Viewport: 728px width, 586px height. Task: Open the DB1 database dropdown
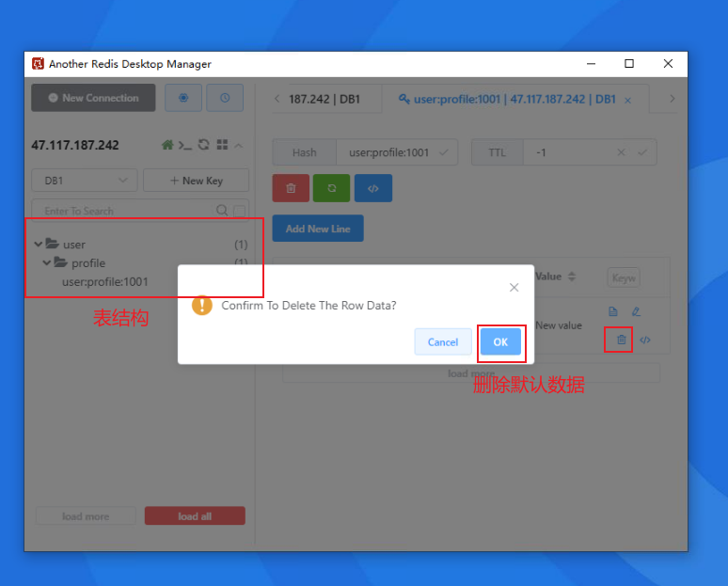coord(85,181)
